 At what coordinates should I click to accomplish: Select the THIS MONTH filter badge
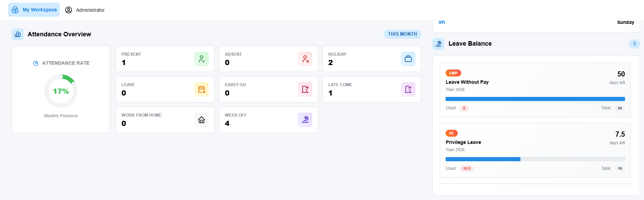click(402, 34)
